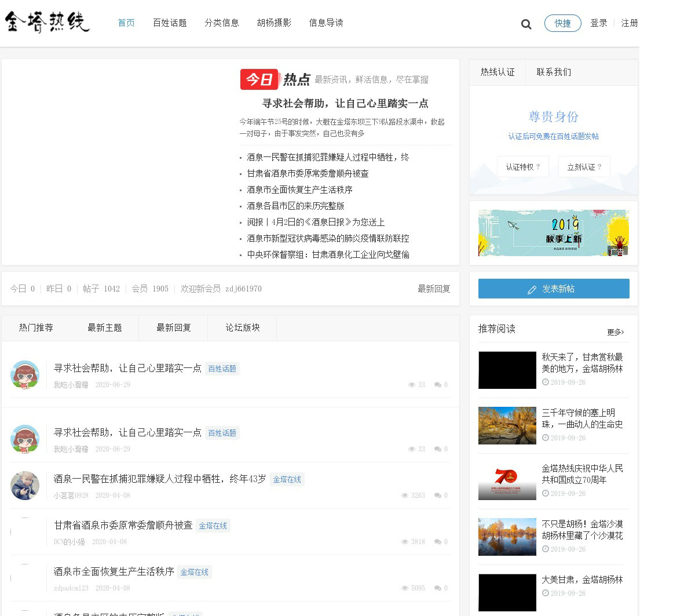Open the 登录 login link
This screenshot has height=616, width=695.
pyautogui.click(x=598, y=23)
